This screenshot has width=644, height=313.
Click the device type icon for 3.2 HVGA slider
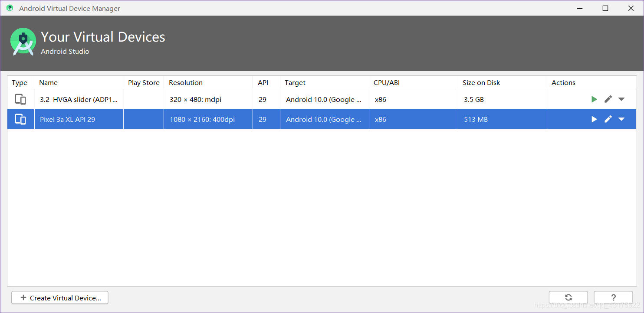pos(20,99)
